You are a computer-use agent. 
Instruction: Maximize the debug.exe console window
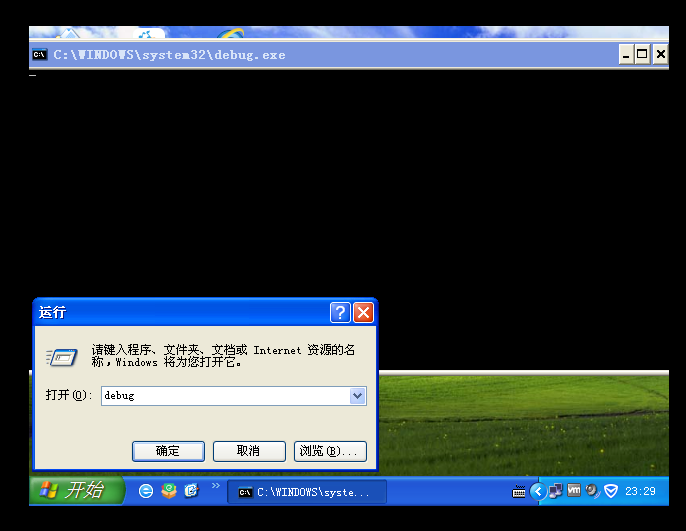pyautogui.click(x=642, y=55)
